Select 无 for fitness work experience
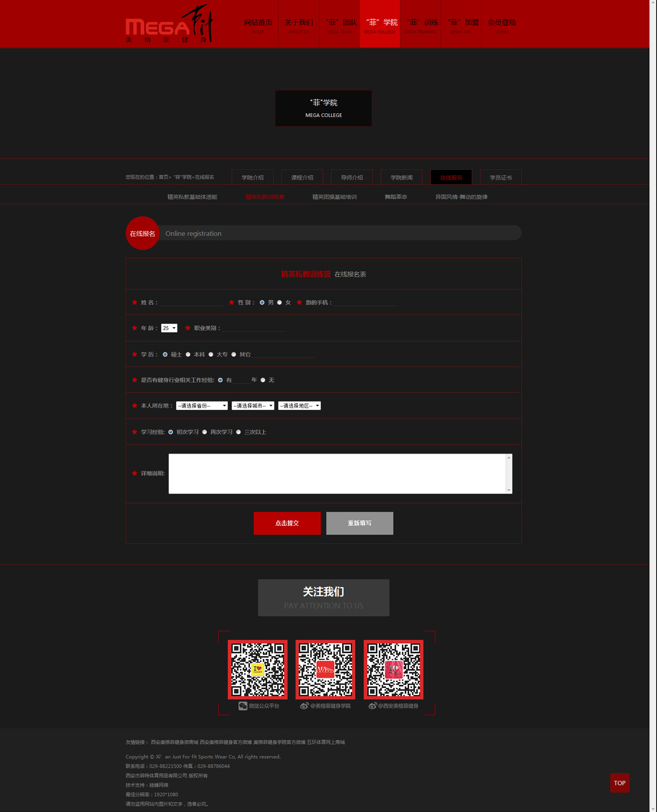The height and width of the screenshot is (812, 657). [x=263, y=380]
